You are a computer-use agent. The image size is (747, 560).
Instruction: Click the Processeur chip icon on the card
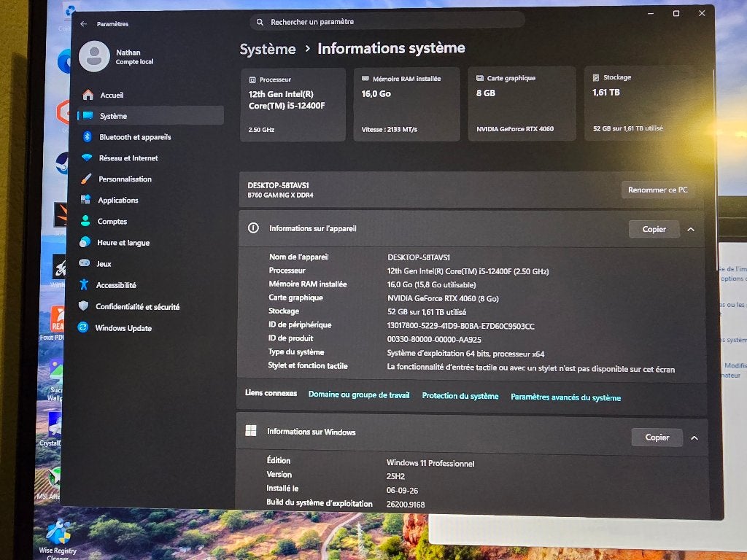(252, 80)
